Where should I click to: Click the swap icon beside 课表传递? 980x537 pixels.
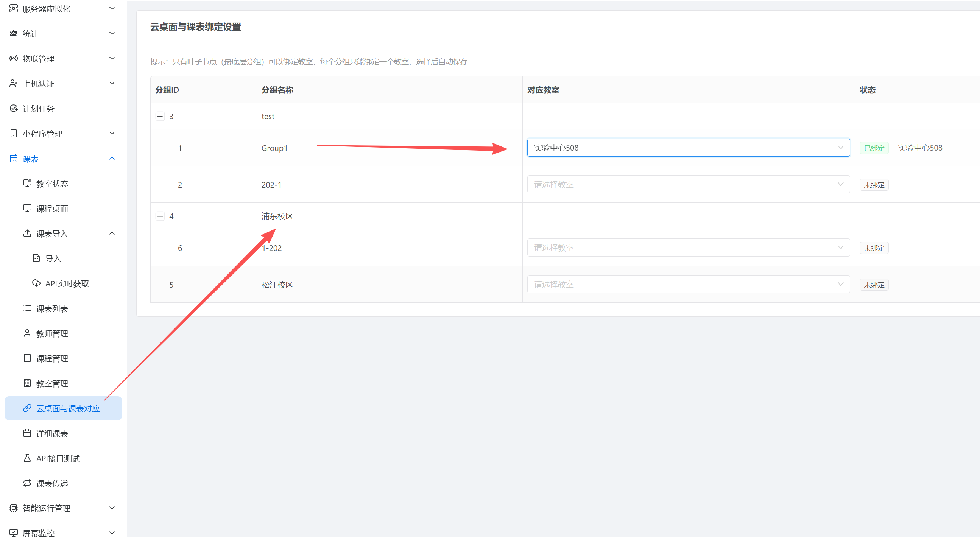[x=27, y=483]
